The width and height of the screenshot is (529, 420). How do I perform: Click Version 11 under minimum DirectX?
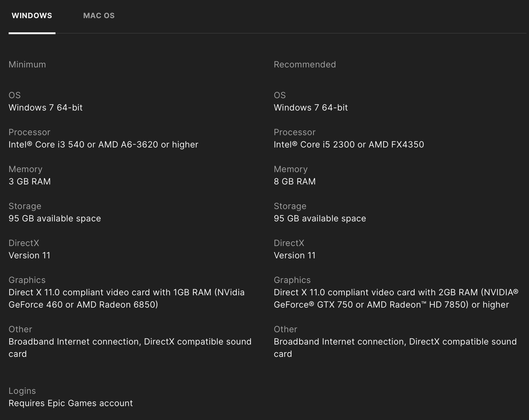click(x=29, y=256)
